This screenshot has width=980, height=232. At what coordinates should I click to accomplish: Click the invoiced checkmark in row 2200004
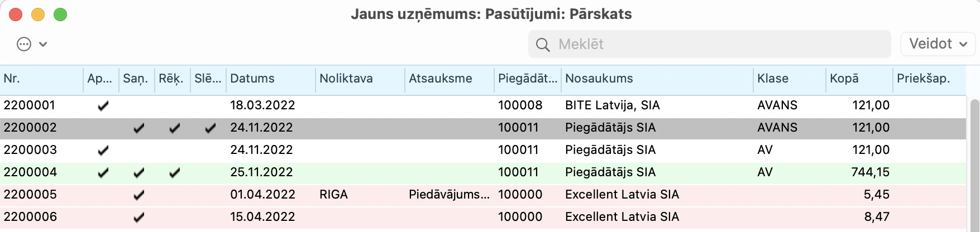click(174, 172)
